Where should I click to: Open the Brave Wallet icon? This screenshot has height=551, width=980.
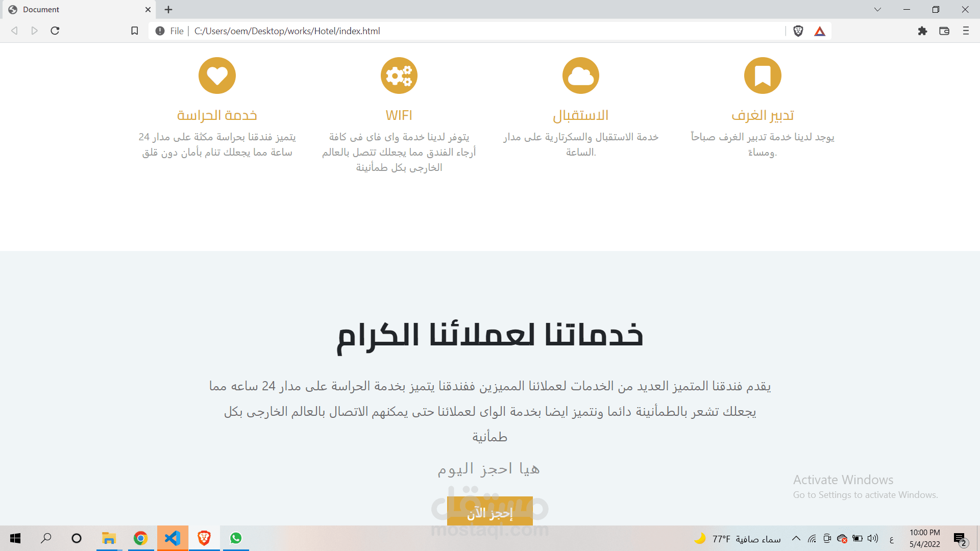click(944, 31)
